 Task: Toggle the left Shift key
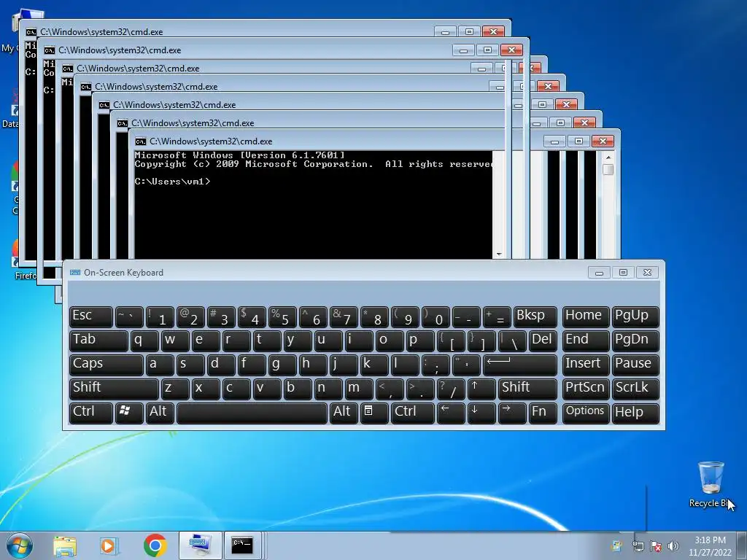(x=114, y=388)
